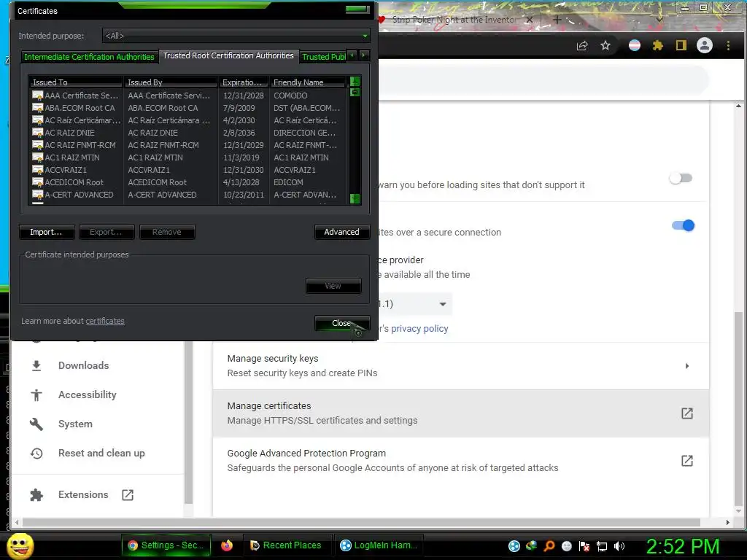Click the Advanced button in Certificates
Image resolution: width=747 pixels, height=560 pixels.
point(341,232)
